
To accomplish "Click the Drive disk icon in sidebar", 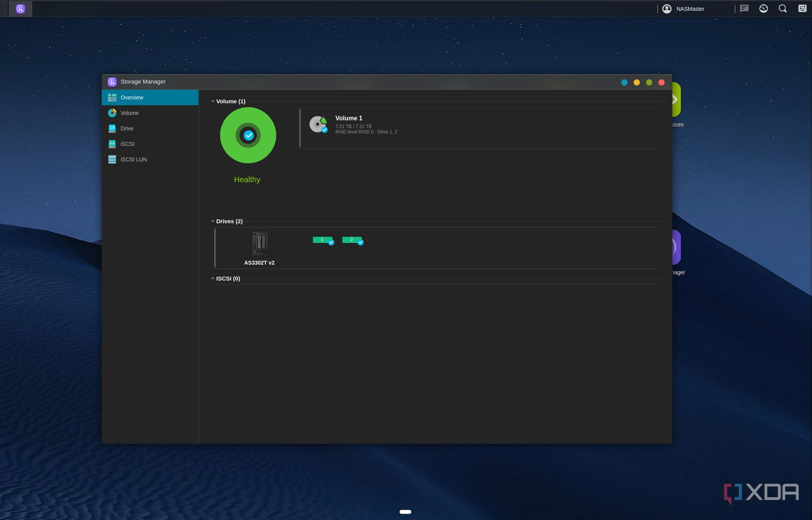I will coord(112,128).
